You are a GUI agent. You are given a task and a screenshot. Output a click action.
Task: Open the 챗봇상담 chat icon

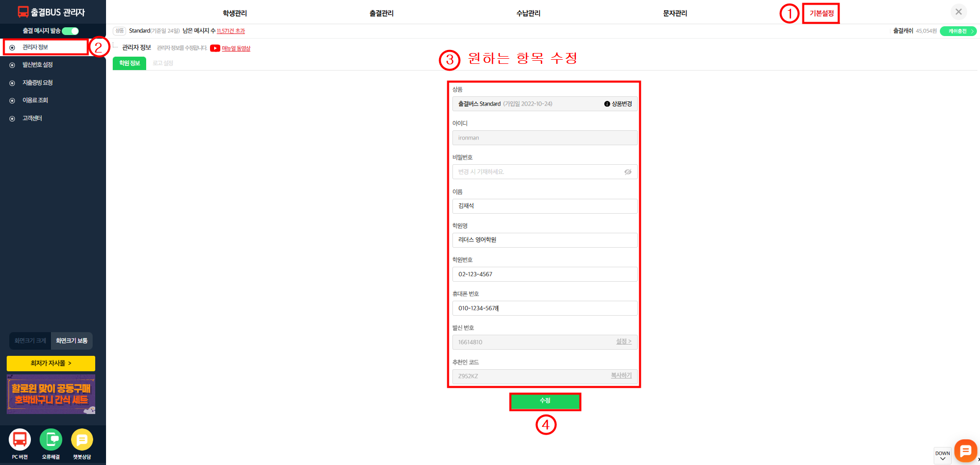[x=82, y=440]
